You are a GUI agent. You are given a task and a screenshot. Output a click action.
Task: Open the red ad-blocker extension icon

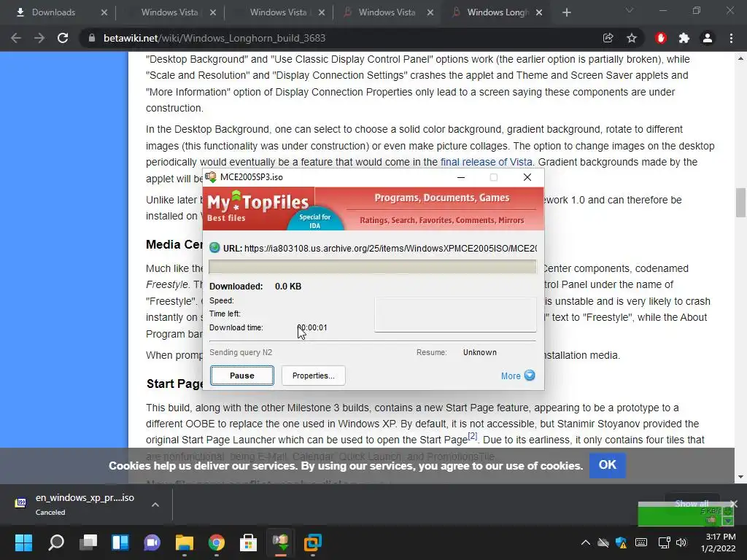click(x=661, y=38)
